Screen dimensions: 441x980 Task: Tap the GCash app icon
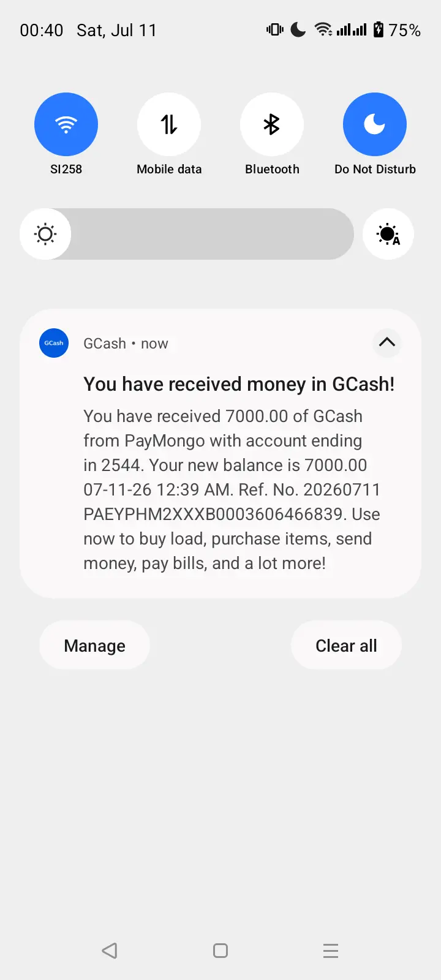click(x=54, y=343)
